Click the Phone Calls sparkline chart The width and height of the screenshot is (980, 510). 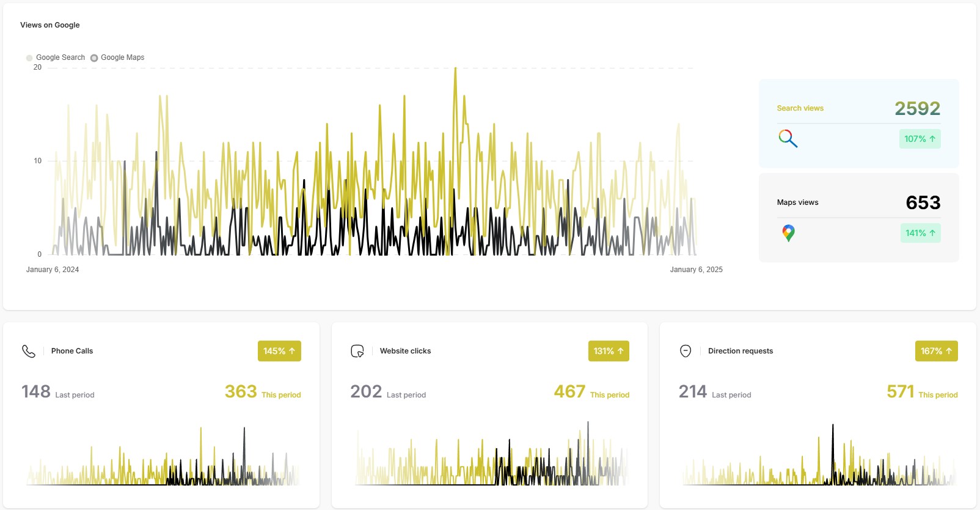point(163,459)
